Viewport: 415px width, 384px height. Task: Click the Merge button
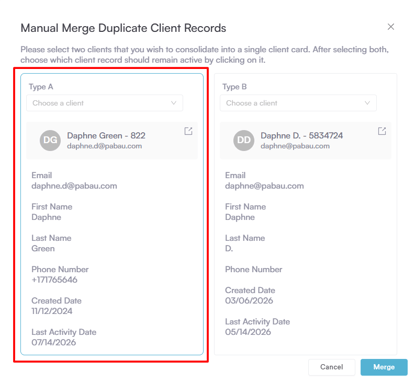pos(384,367)
